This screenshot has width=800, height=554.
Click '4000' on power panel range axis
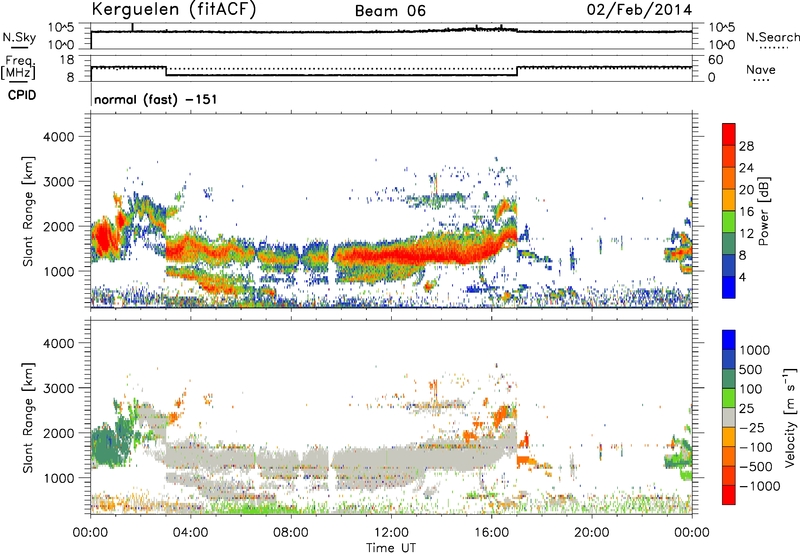coord(59,137)
